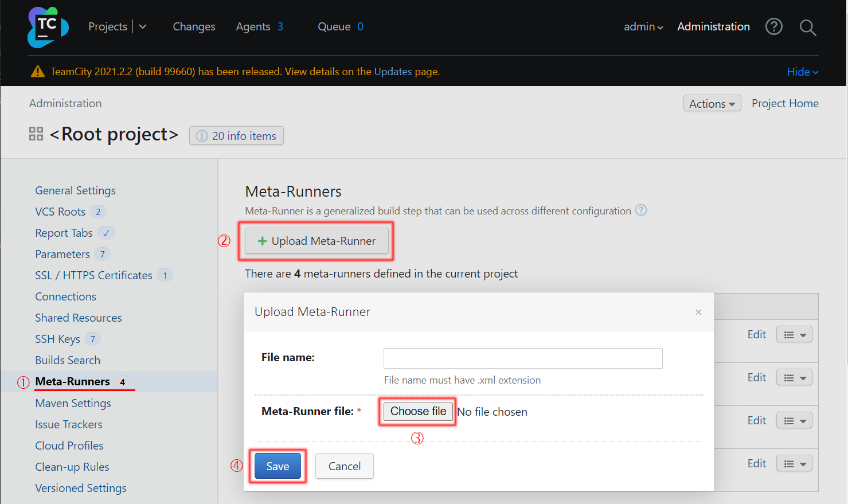This screenshot has height=504, width=848.
Task: Expand the Actions dropdown
Action: 712,104
